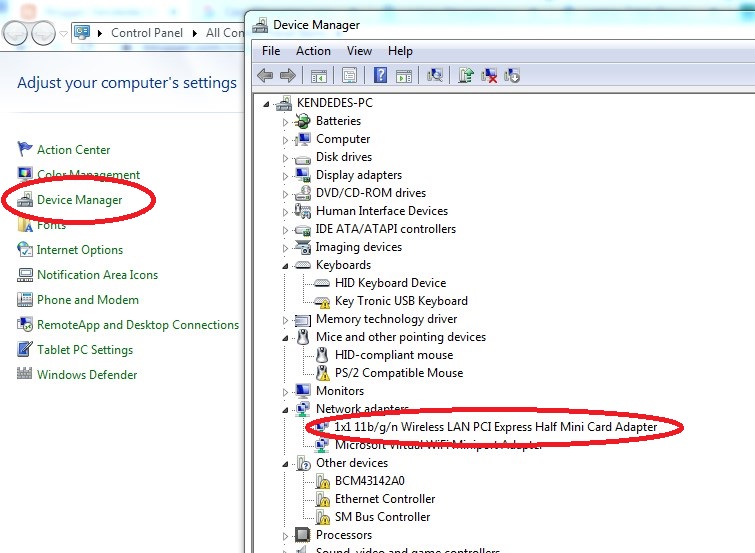Click the Other devices question-mark icon

click(x=303, y=463)
